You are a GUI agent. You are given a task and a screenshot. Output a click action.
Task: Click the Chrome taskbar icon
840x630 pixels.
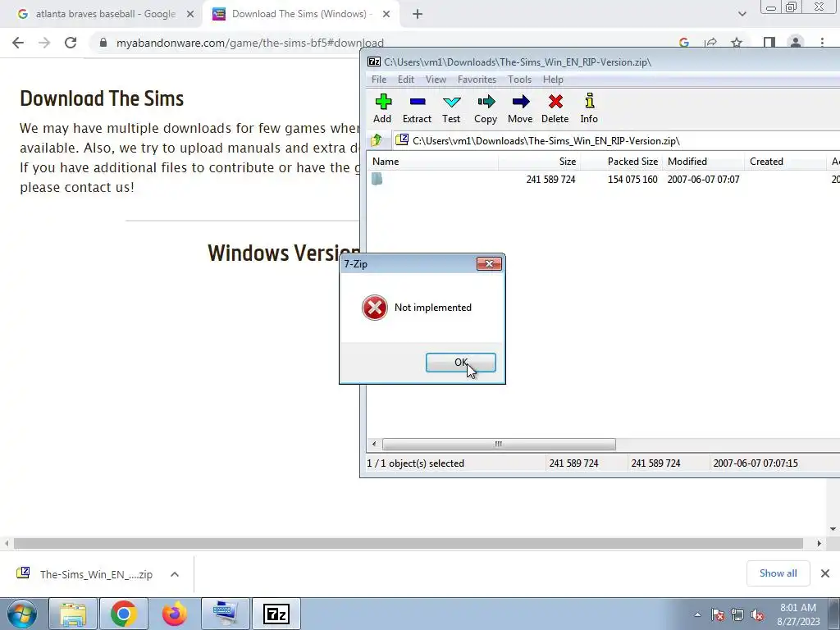tap(124, 614)
